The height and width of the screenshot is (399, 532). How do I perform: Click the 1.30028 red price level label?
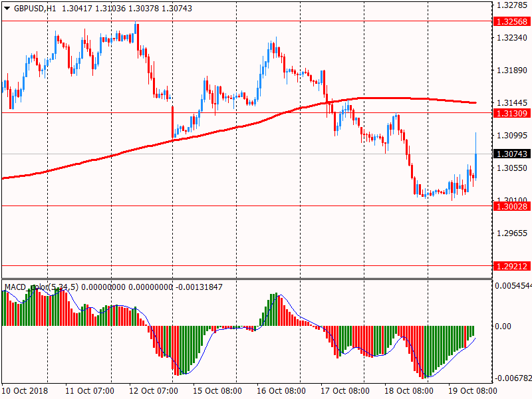tap(511, 206)
